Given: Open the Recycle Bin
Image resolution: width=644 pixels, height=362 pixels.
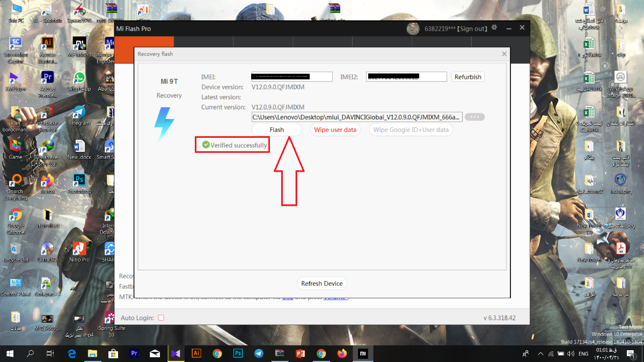Looking at the screenshot, I should [16, 252].
